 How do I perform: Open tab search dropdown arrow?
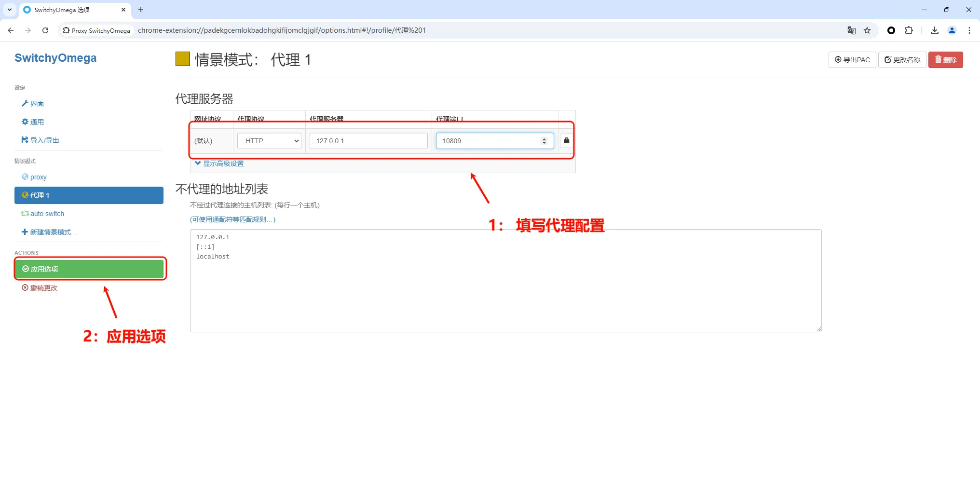click(9, 10)
